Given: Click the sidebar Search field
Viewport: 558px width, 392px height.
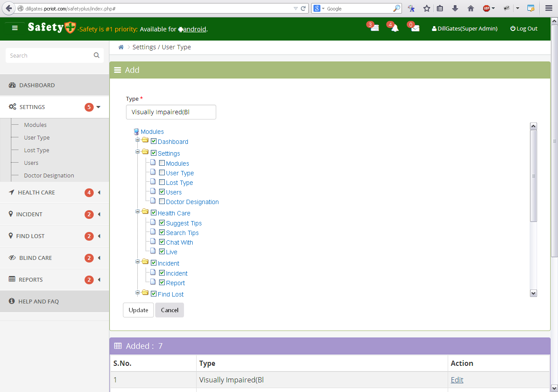Looking at the screenshot, I should 54,55.
